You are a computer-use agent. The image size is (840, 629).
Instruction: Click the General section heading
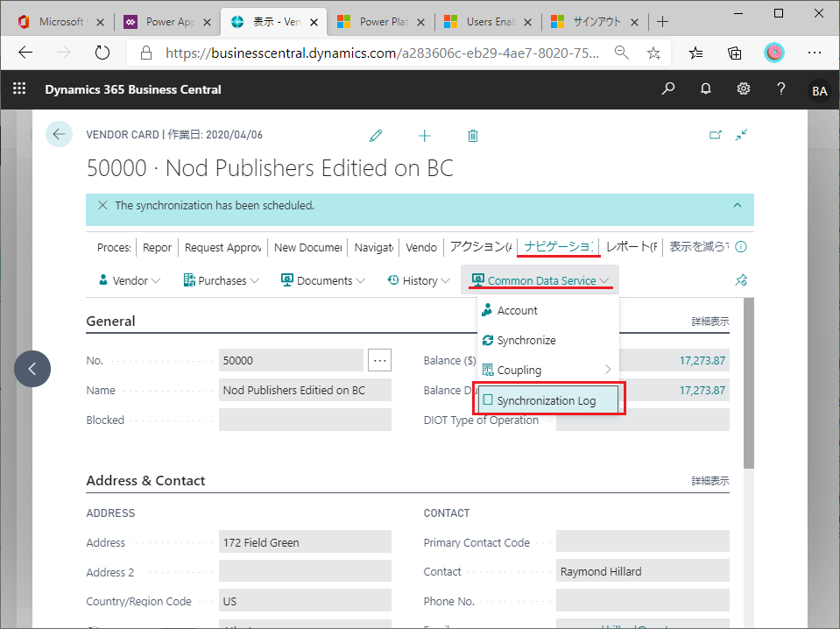[111, 321]
